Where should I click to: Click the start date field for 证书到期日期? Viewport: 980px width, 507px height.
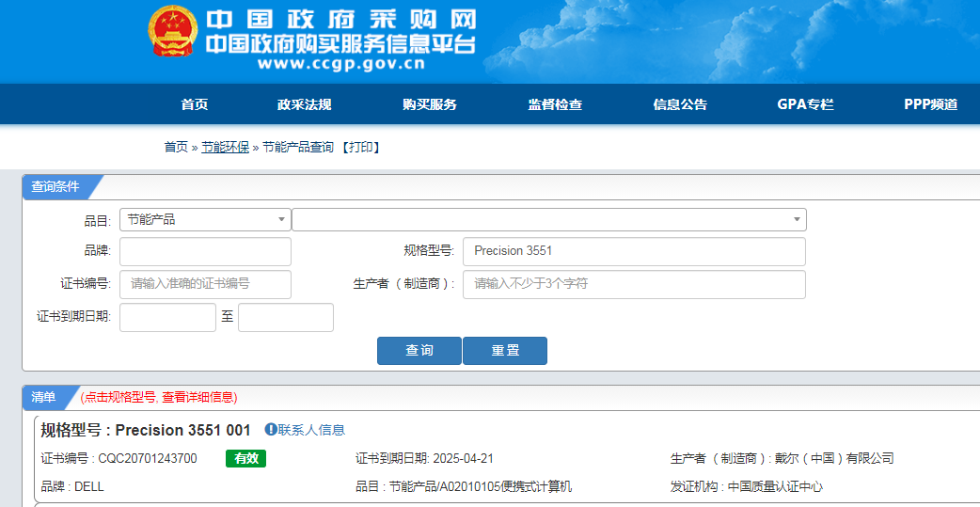[167, 318]
